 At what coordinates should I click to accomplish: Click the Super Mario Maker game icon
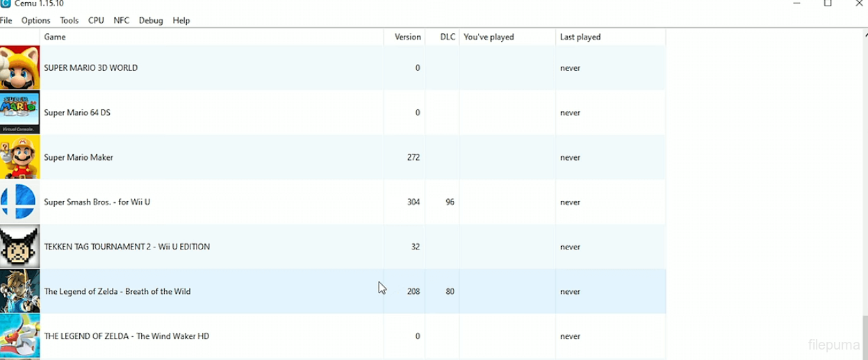(x=19, y=157)
